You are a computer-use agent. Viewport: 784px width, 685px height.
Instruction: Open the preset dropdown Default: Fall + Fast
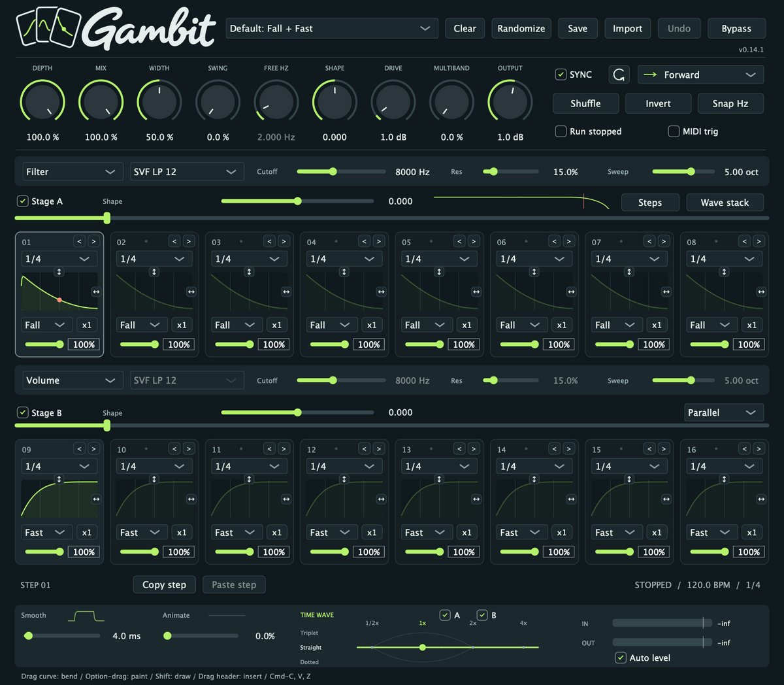tap(332, 28)
